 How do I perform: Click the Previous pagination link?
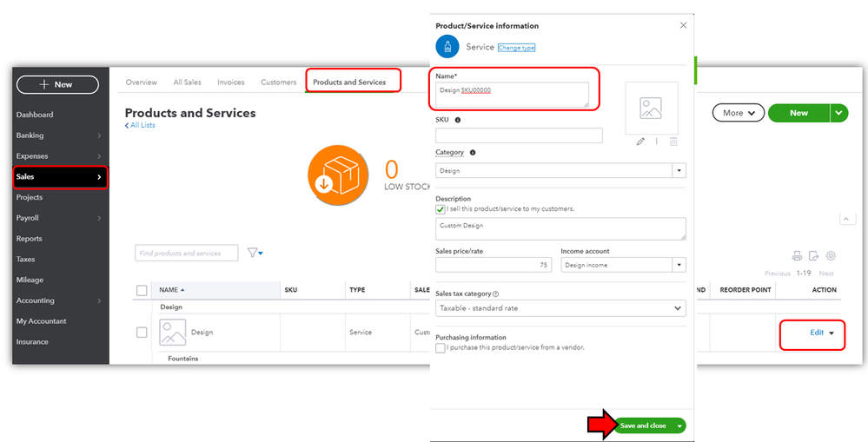tap(778, 274)
